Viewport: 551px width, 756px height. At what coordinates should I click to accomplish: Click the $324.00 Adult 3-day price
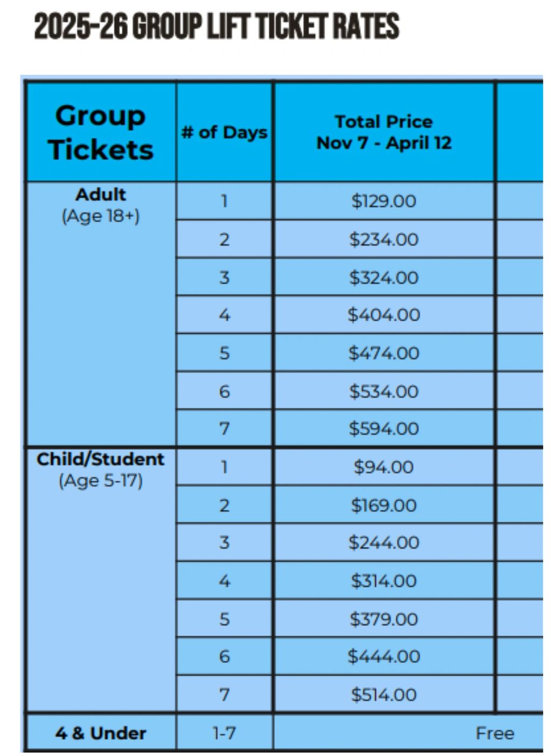click(x=383, y=278)
